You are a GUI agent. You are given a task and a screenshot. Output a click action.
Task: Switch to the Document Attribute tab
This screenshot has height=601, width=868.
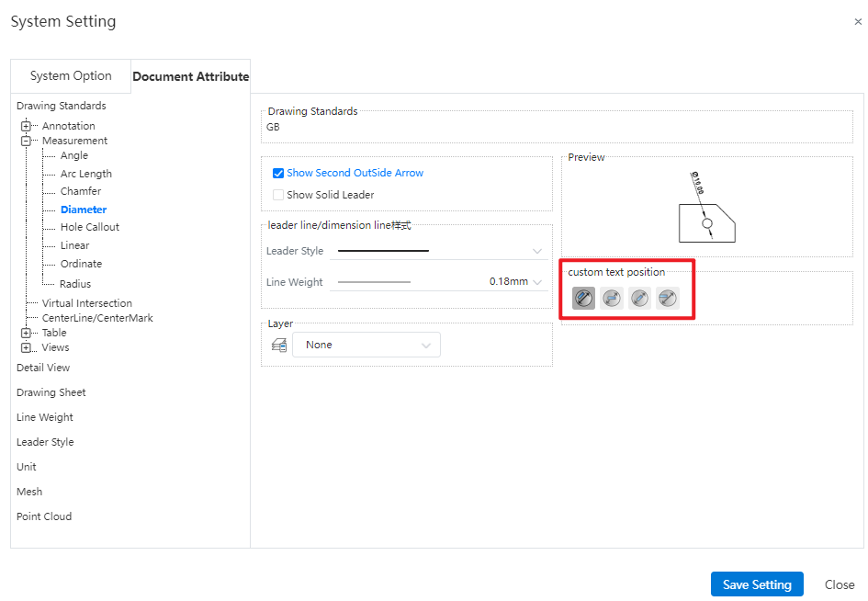(190, 76)
